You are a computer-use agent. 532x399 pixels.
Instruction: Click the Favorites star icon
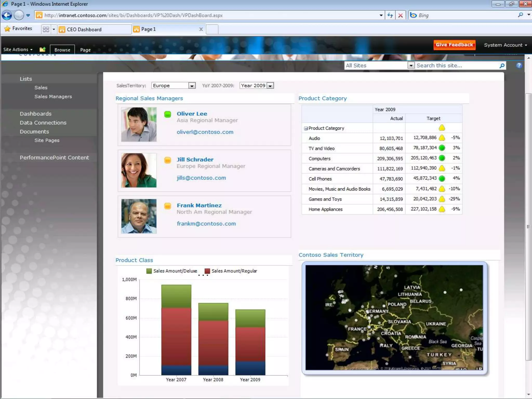[x=7, y=29]
